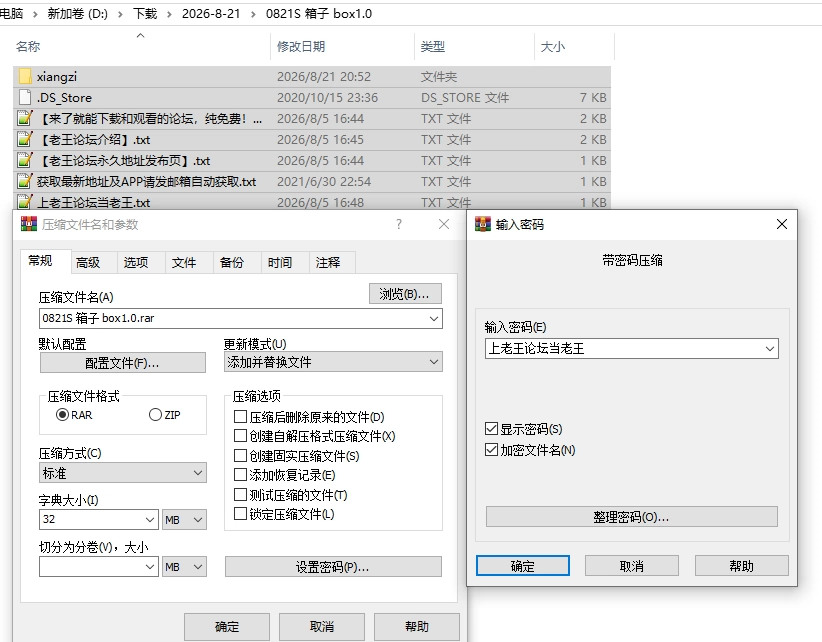Open the 切分为分卷 size dropdown
This screenshot has height=642, width=822.
[x=149, y=567]
